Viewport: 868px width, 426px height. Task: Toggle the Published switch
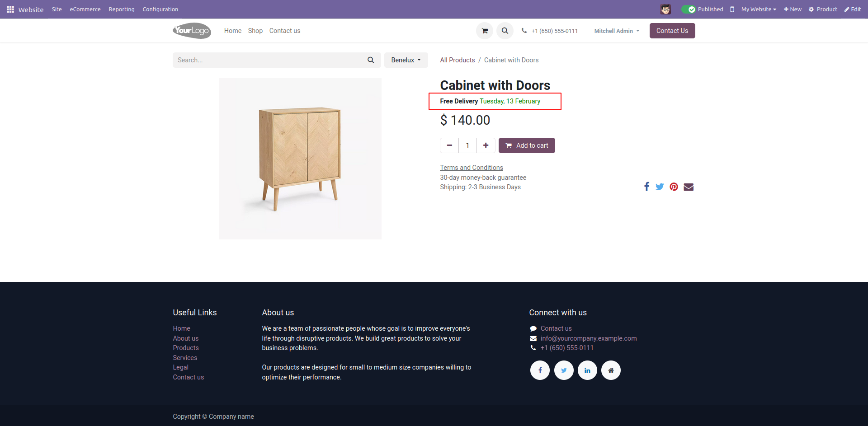click(x=689, y=9)
